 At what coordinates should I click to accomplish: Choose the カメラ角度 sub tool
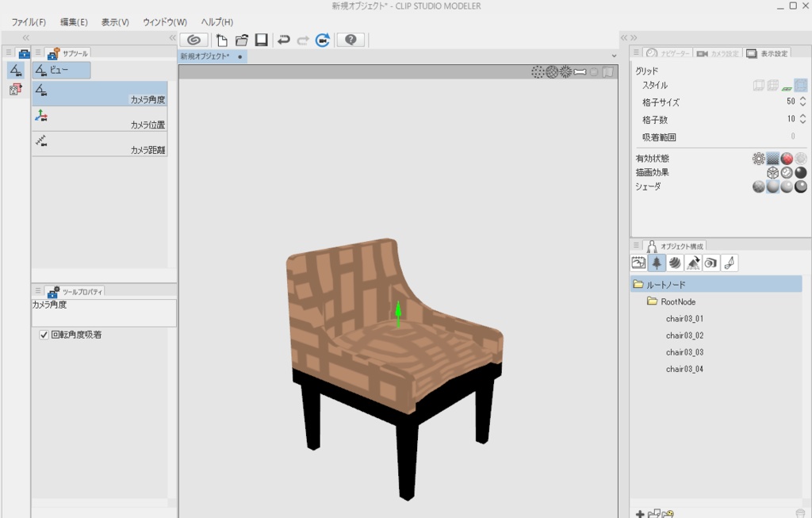click(x=100, y=94)
